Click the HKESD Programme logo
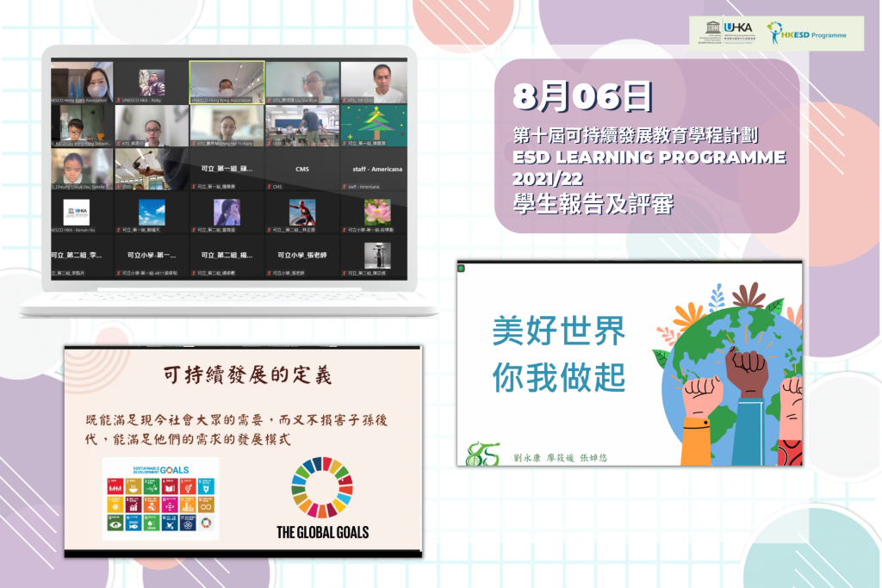Screen dimensions: 882x588 [806, 34]
